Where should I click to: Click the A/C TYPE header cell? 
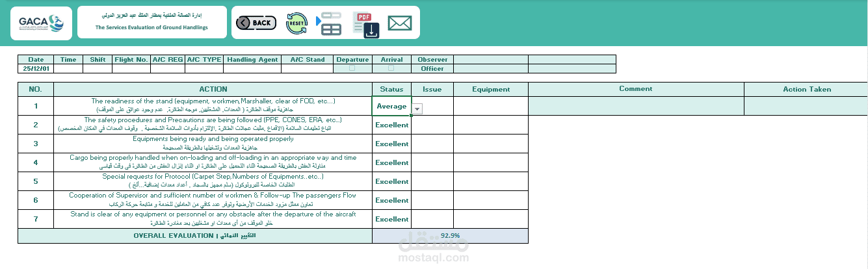204,60
